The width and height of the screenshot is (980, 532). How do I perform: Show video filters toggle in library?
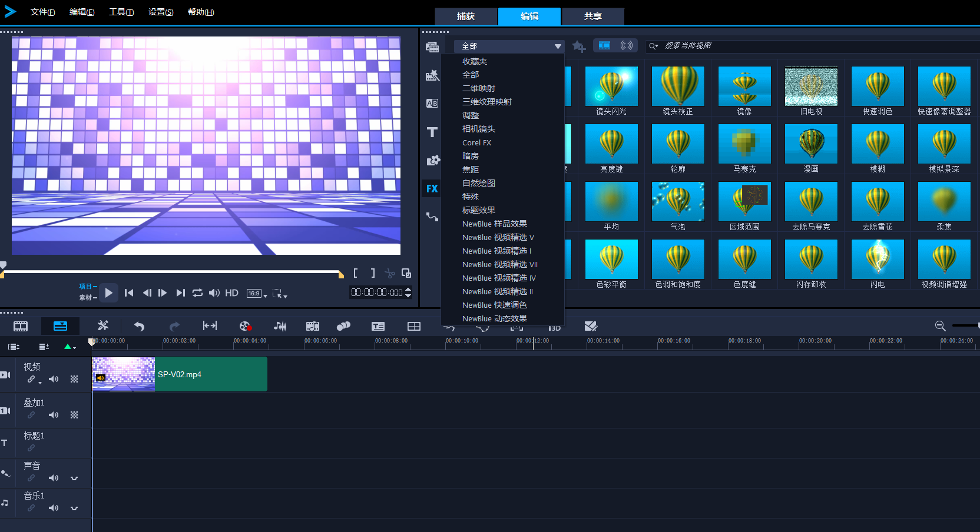(x=604, y=45)
